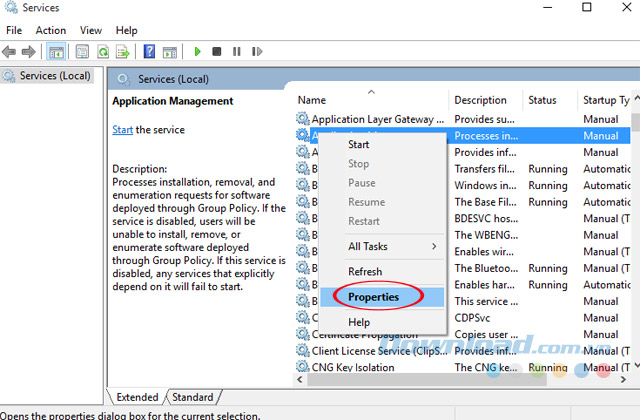Click 'Processes in...' cell in highlighted row

pyautogui.click(x=486, y=136)
